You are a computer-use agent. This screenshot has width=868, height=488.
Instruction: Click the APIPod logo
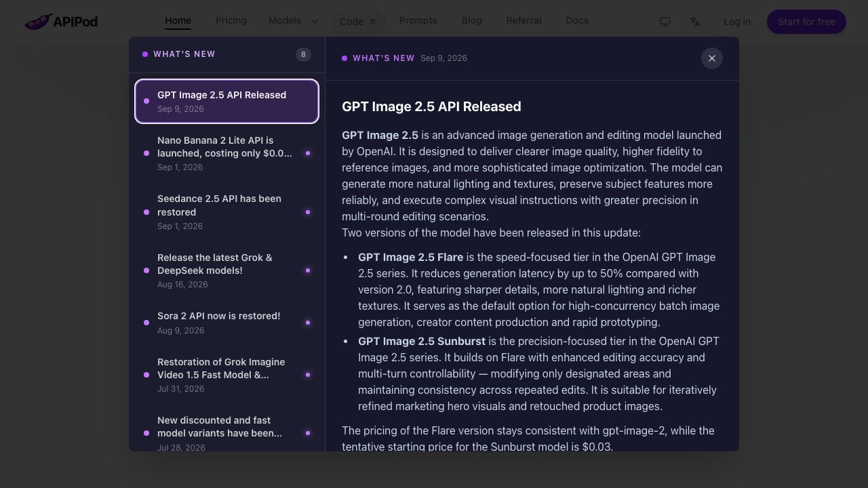(x=61, y=22)
